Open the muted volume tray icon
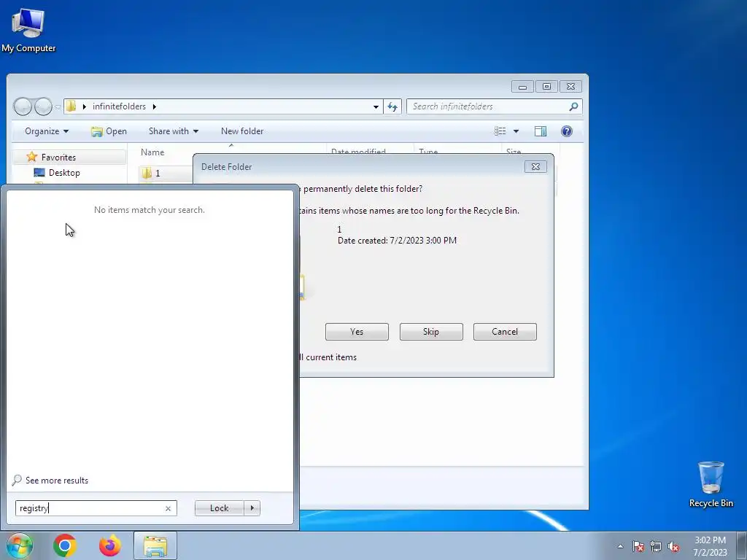This screenshot has height=560, width=747. (x=673, y=547)
